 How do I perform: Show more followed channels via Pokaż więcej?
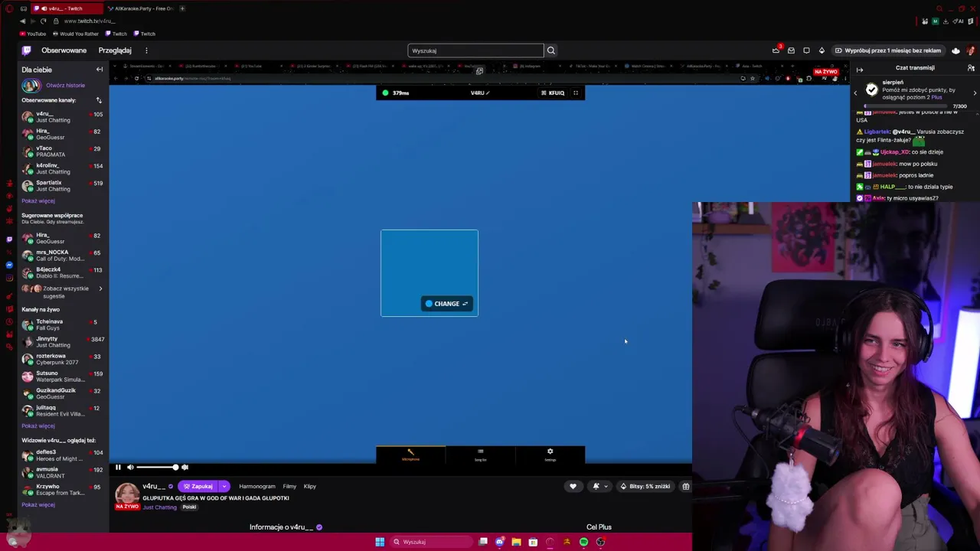(38, 201)
